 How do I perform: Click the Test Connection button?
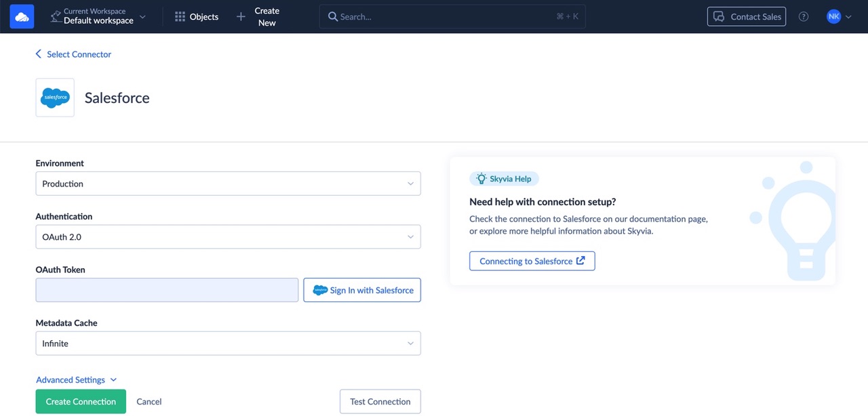click(x=380, y=402)
